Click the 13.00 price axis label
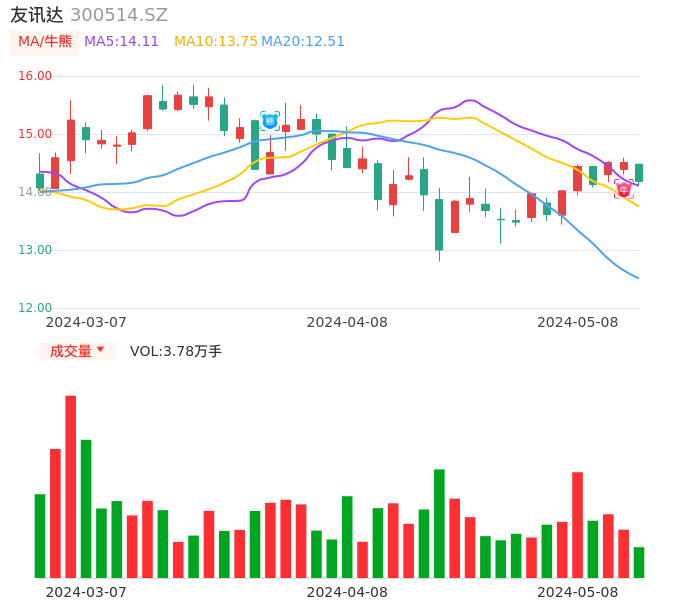Screen dimensions: 686x606 tap(35, 250)
